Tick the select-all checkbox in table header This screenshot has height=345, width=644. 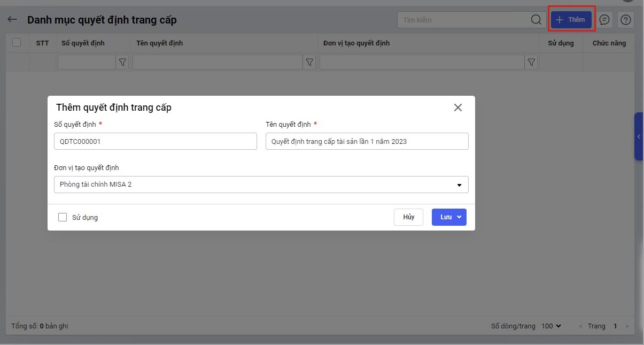tap(17, 42)
